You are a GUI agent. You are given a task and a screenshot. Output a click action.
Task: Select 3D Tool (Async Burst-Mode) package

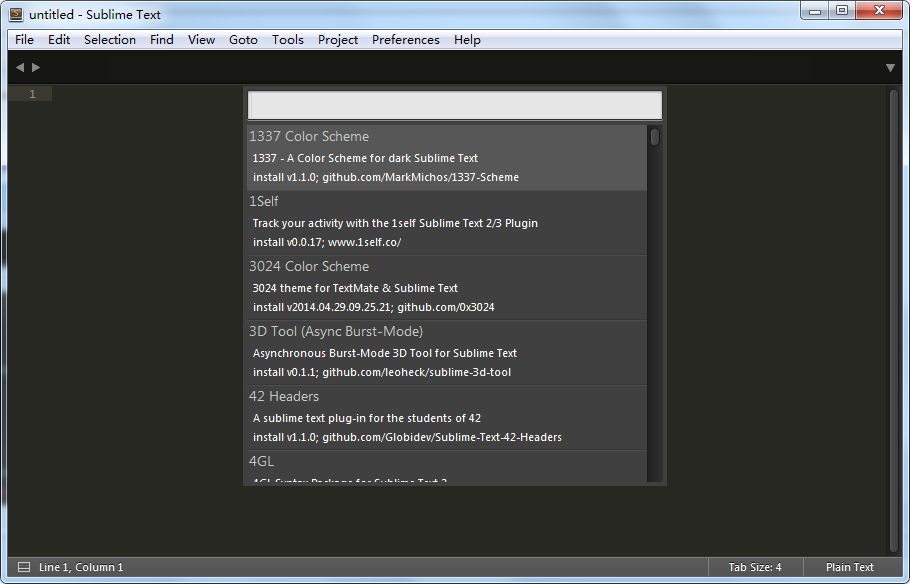[446, 353]
